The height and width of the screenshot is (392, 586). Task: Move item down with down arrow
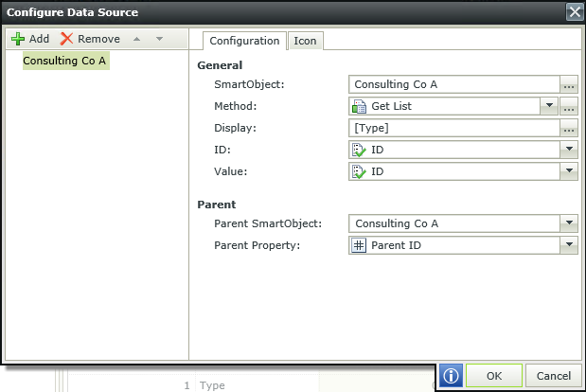tap(159, 39)
